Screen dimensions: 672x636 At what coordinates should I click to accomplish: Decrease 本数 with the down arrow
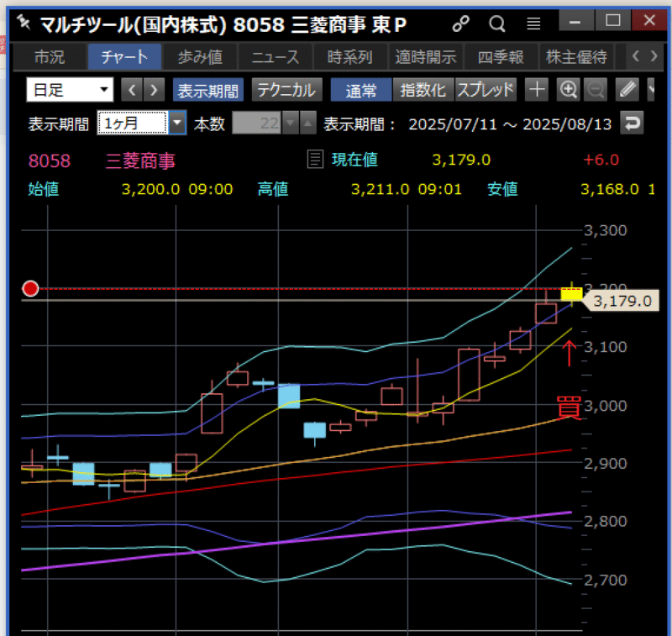pos(290,123)
